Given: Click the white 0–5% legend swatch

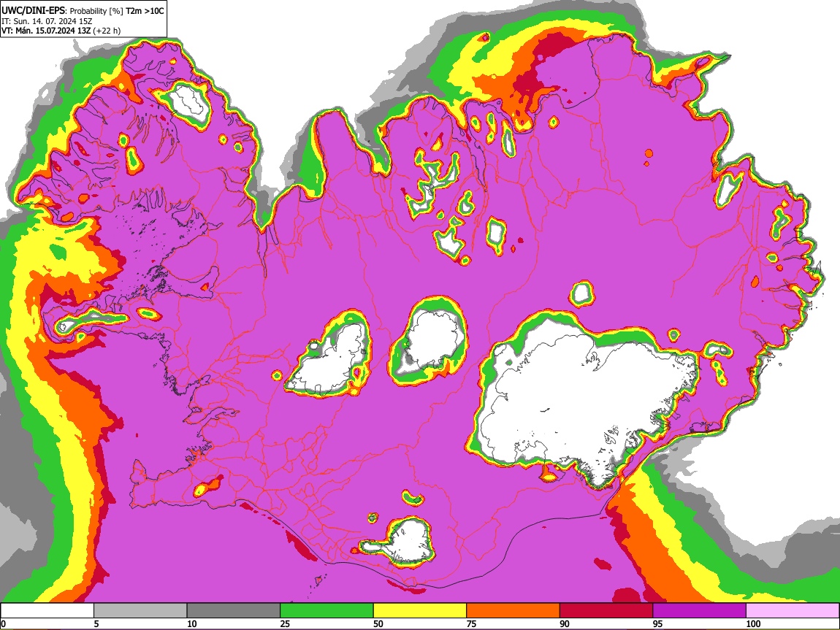Looking at the screenshot, I should pyautogui.click(x=47, y=610).
